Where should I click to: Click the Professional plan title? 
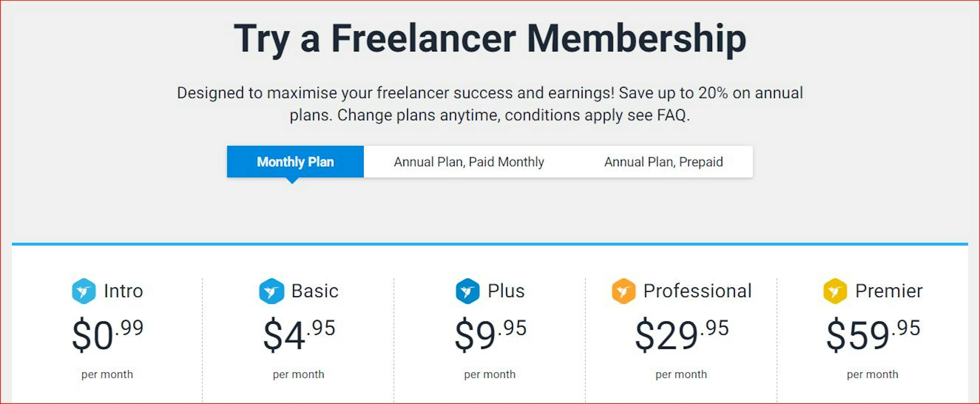[697, 291]
